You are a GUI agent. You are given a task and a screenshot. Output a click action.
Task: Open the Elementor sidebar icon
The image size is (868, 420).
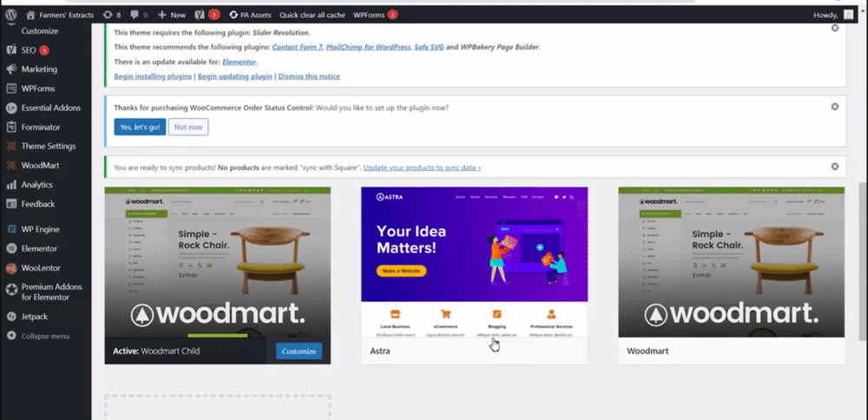click(11, 248)
